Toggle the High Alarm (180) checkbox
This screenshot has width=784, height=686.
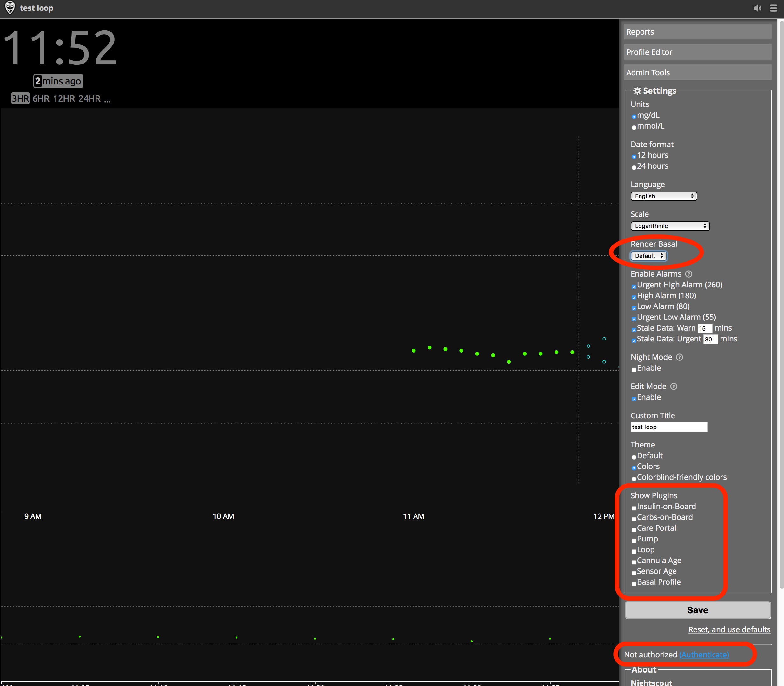tap(634, 297)
